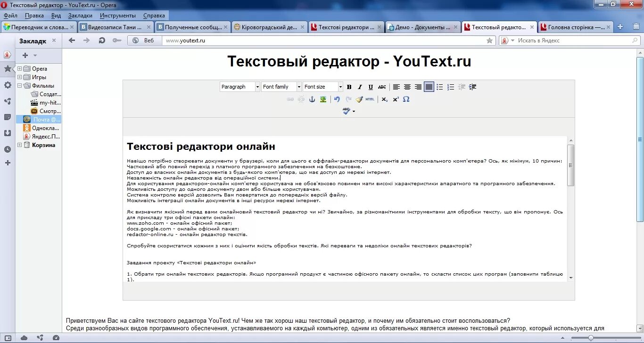Open Инструменты menu
Viewport: 644px width, 343px height.
tap(118, 16)
